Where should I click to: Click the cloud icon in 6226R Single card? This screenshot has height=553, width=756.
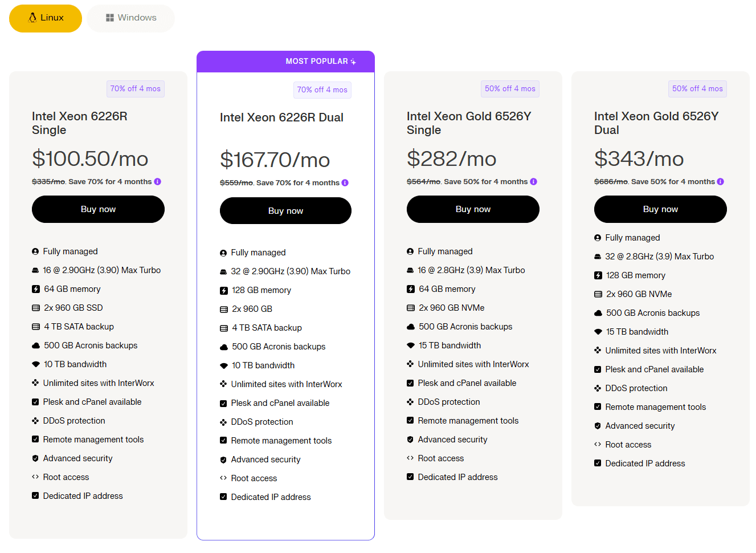point(36,345)
